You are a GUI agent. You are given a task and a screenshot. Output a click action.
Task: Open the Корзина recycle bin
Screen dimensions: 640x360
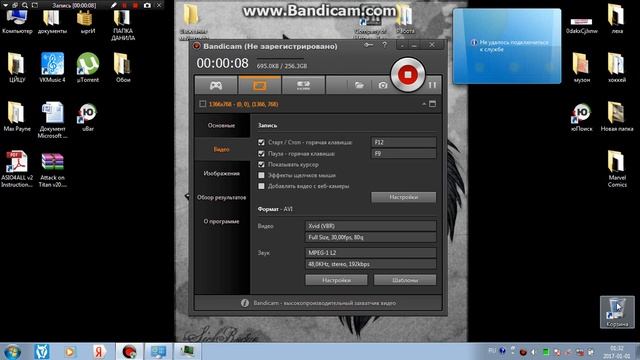[617, 312]
